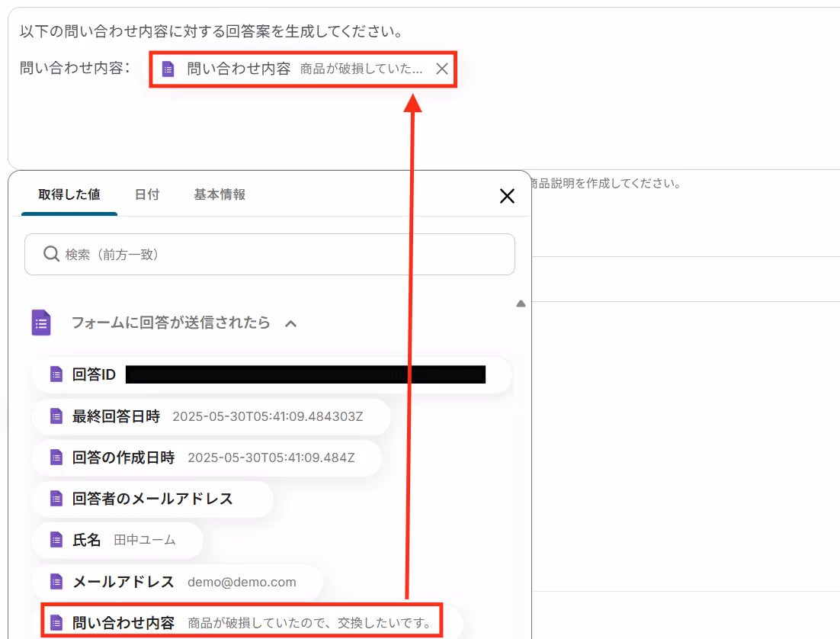840x639 pixels.
Task: Click the form icon on 回答の作成日時 row
Action: tap(56, 458)
